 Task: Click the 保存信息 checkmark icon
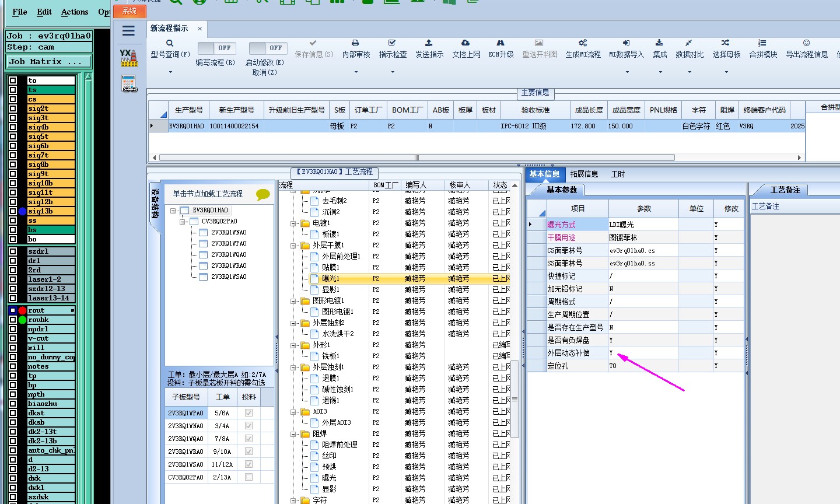point(313,43)
